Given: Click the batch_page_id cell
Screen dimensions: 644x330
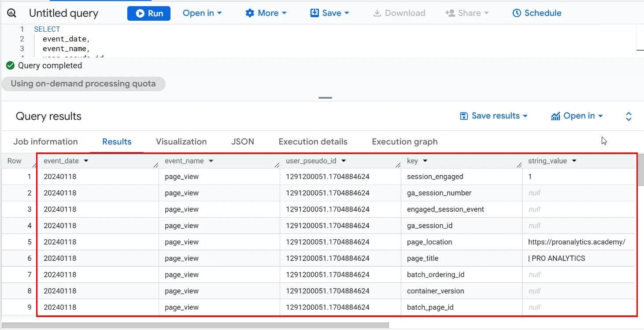Looking at the screenshot, I should [x=461, y=307].
